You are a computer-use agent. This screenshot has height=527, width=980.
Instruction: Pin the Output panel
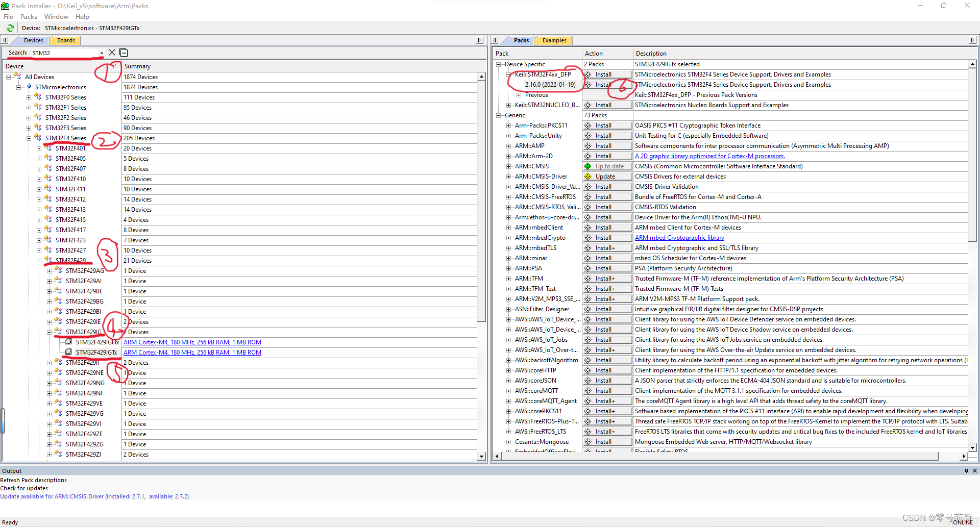point(966,471)
